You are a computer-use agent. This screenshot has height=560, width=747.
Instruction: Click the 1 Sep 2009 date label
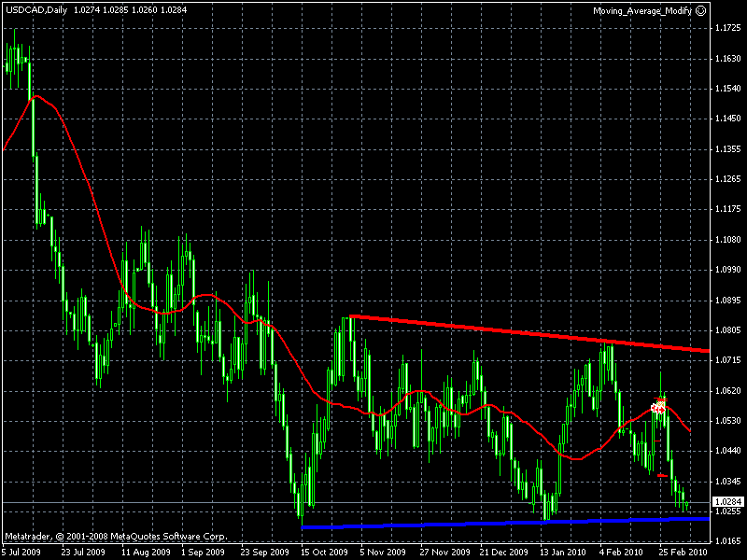click(x=203, y=553)
